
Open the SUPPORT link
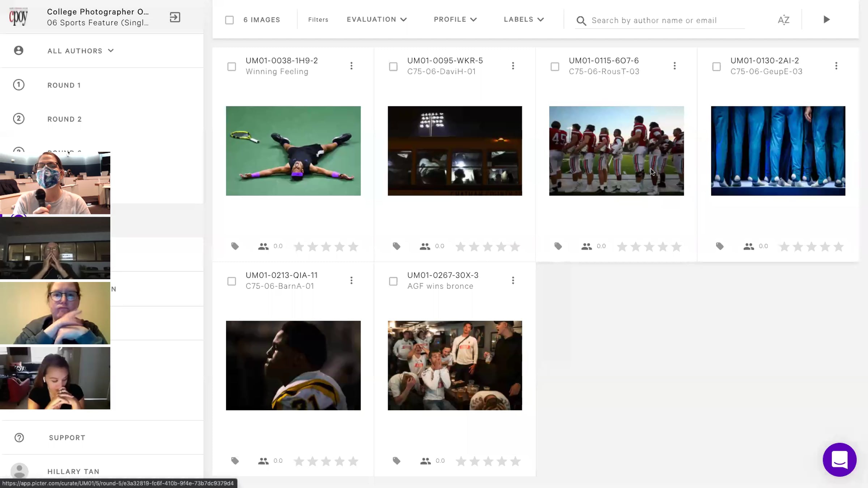point(67,438)
